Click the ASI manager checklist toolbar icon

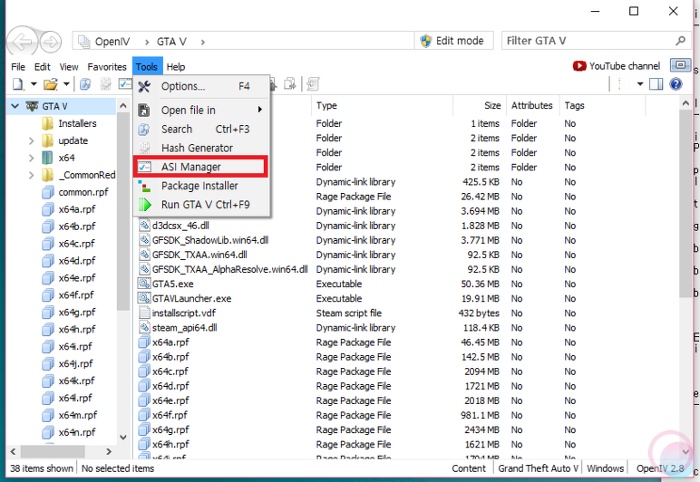pos(125,84)
